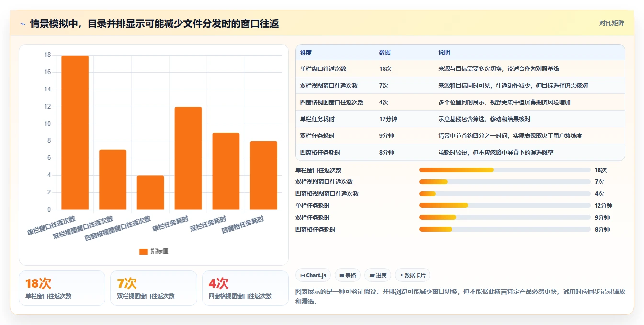The image size is (644, 325).
Task: Open the orange 18次 stat card
Action: [x=62, y=288]
